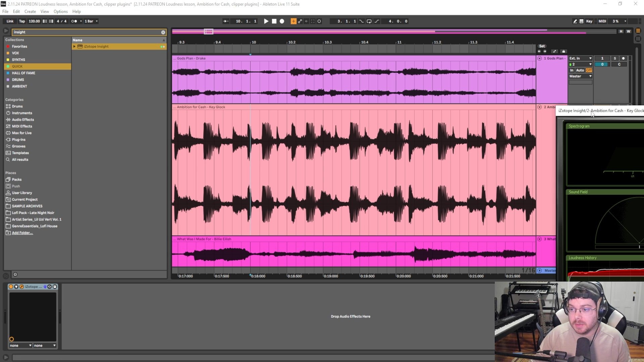Click the Session Record circle icon
The width and height of the screenshot is (644, 362).
(319, 21)
